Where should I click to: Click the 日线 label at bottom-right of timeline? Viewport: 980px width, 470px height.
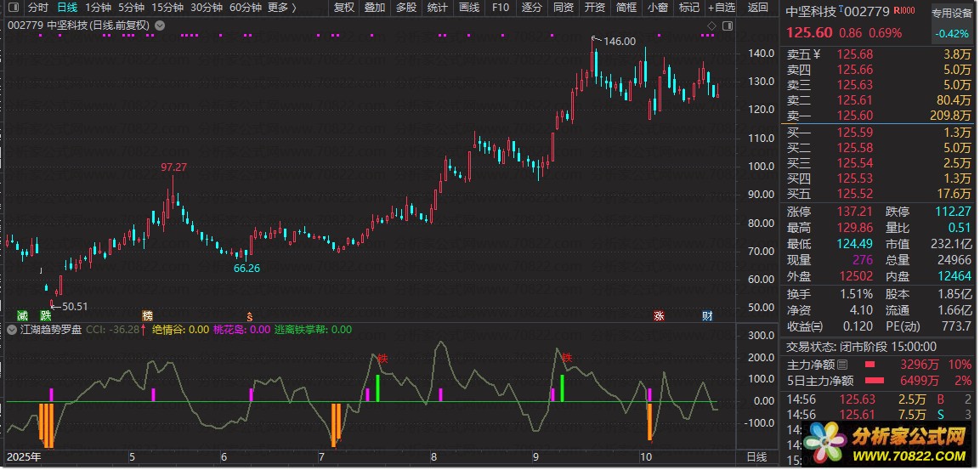pos(756,457)
